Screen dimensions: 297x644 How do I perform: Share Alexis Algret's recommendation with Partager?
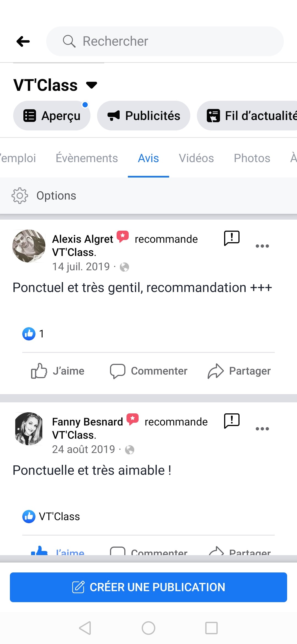pos(239,371)
